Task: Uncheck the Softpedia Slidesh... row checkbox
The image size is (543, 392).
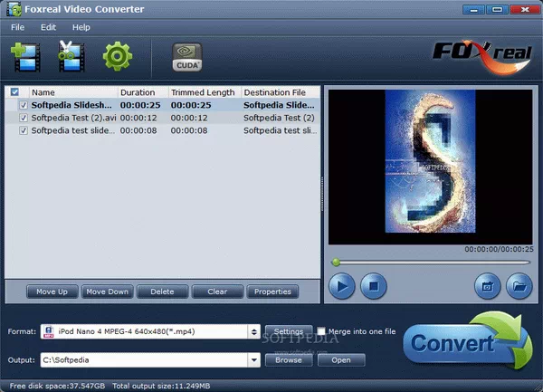Action: 24,105
